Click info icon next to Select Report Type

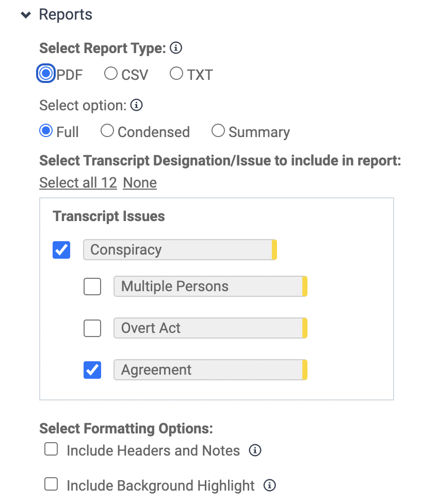tap(176, 48)
